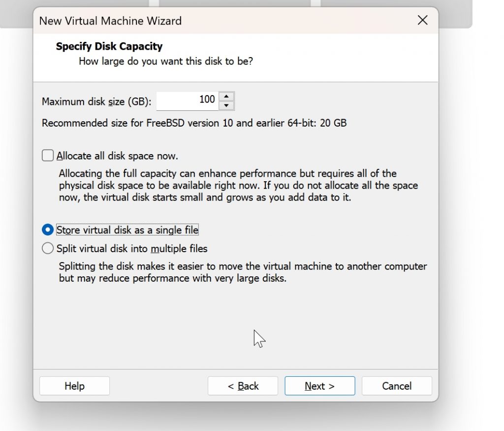The height and width of the screenshot is (431, 504).
Task: Close the New Virtual Machine Wizard dialog
Action: (x=422, y=20)
